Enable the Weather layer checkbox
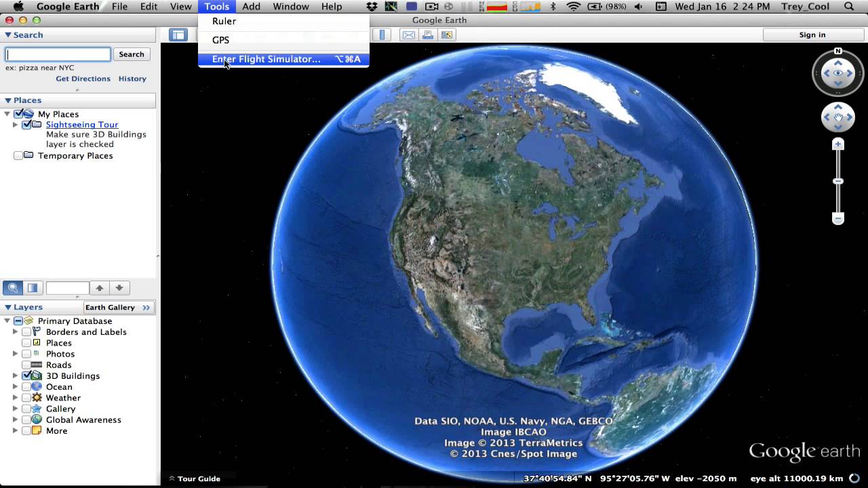This screenshot has width=868, height=488. [x=26, y=398]
